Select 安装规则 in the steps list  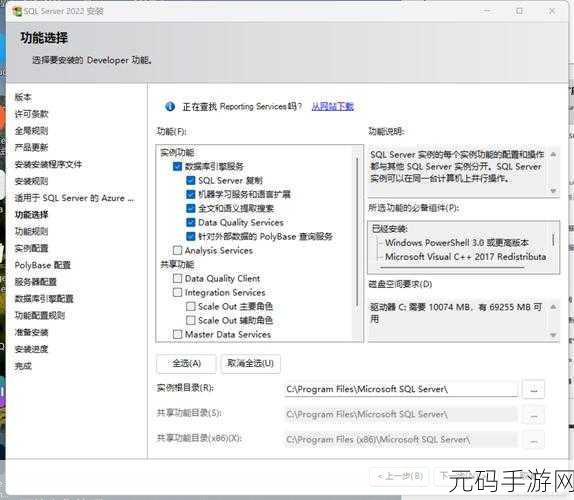(x=31, y=181)
